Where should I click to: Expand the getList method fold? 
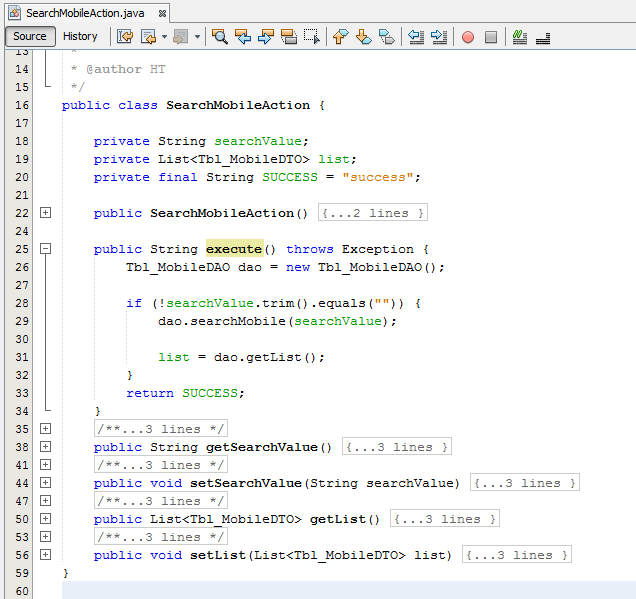pyautogui.click(x=45, y=518)
